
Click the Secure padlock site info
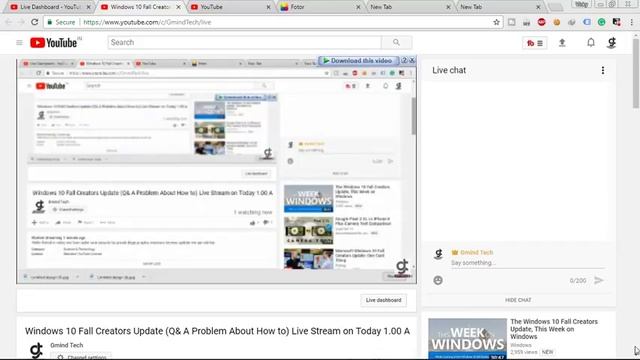(x=61, y=22)
